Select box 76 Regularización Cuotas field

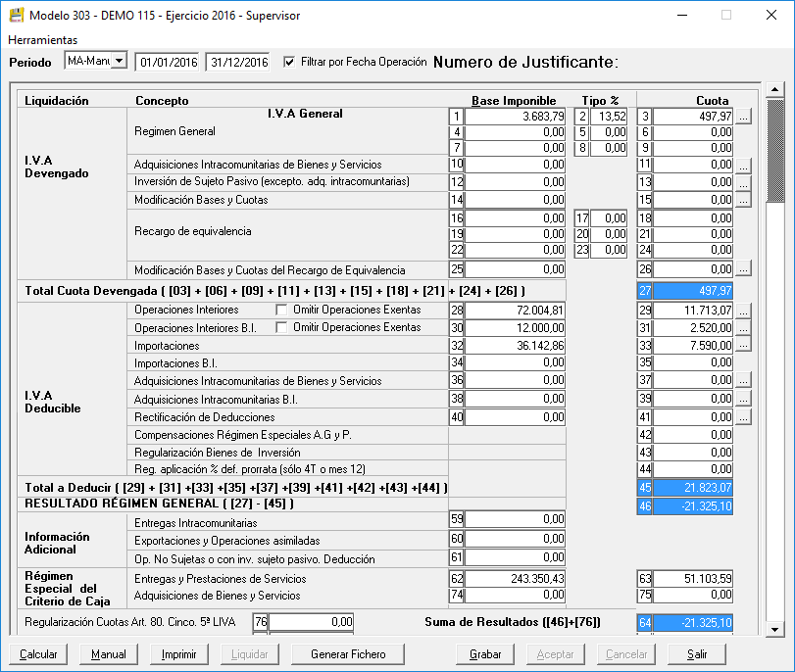312,622
